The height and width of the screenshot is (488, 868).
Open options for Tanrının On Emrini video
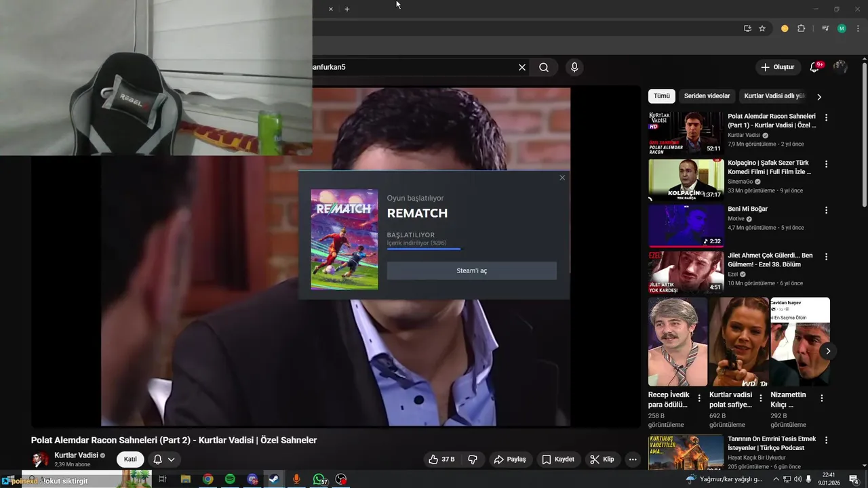(826, 440)
